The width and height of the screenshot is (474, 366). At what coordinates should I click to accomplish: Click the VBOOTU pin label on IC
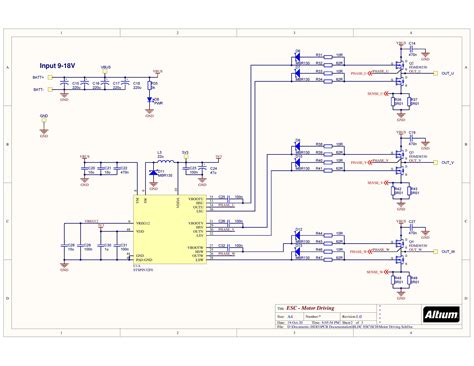tap(196, 199)
